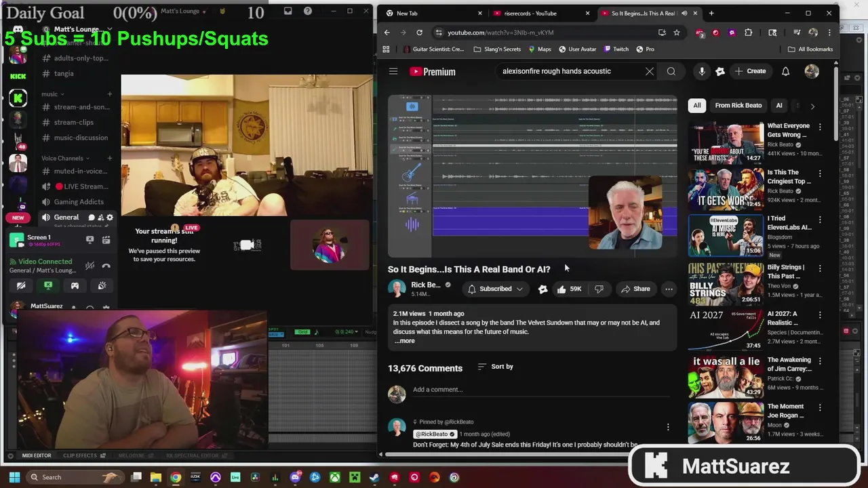
Task: Open Windows Start menu
Action: 14,477
